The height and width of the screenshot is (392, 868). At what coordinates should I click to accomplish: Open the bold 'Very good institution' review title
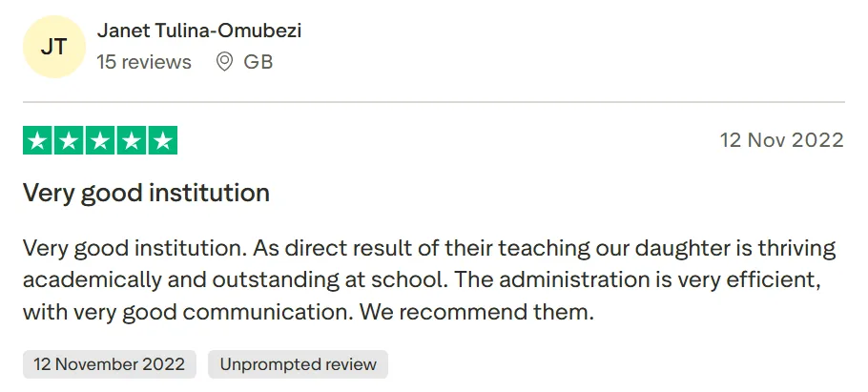146,194
